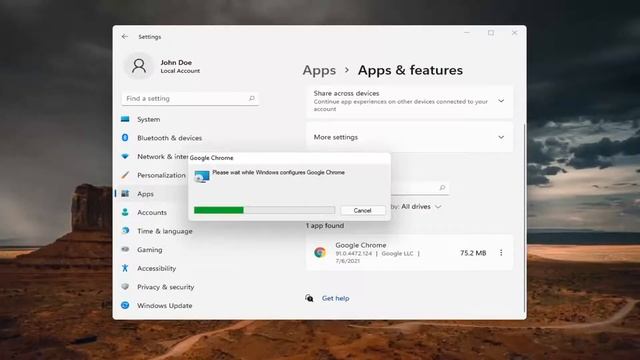The height and width of the screenshot is (360, 640).
Task: Open the Gaming settings page
Action: point(149,249)
